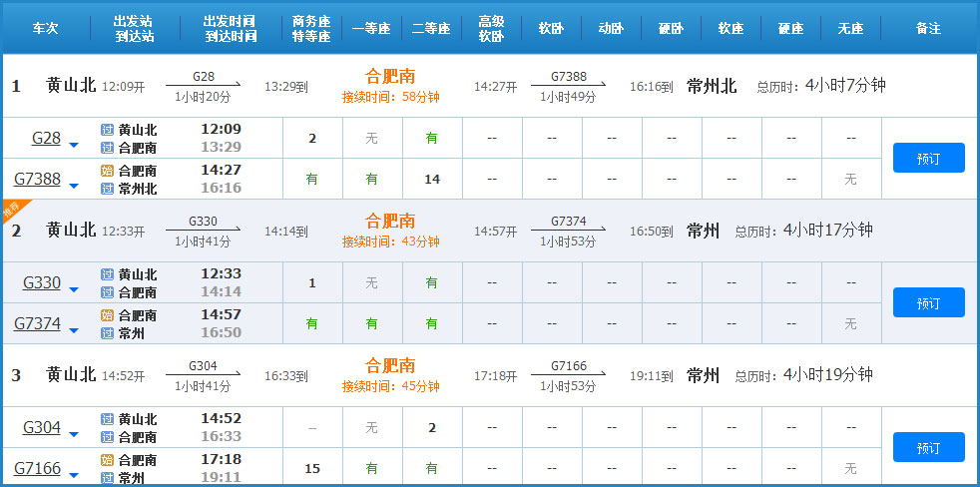This screenshot has height=487, width=980.
Task: Click 有 under 二等座 for G7166
Action: click(432, 468)
